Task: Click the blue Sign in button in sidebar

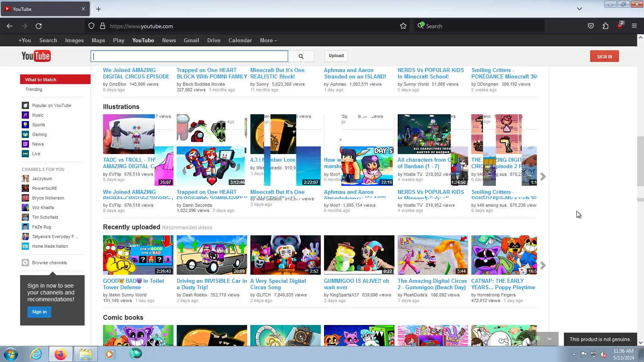Action: click(39, 312)
